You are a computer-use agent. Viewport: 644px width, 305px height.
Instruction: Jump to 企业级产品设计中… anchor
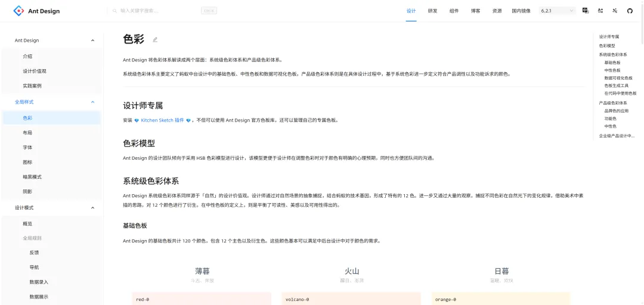point(617,136)
